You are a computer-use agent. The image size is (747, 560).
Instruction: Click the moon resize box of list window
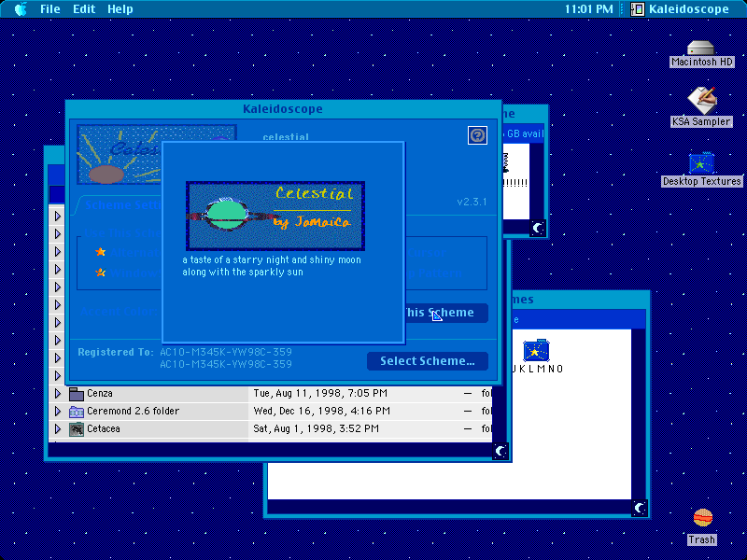pyautogui.click(x=500, y=451)
